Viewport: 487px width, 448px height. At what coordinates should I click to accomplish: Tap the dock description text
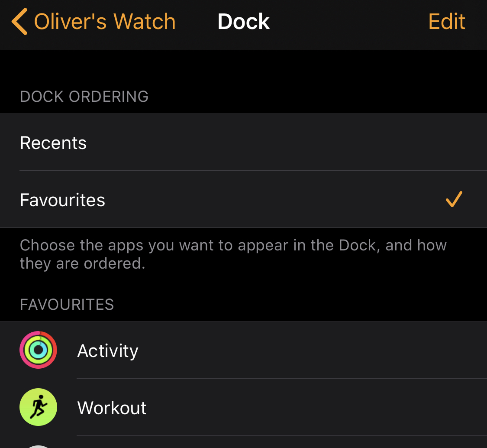tap(233, 254)
